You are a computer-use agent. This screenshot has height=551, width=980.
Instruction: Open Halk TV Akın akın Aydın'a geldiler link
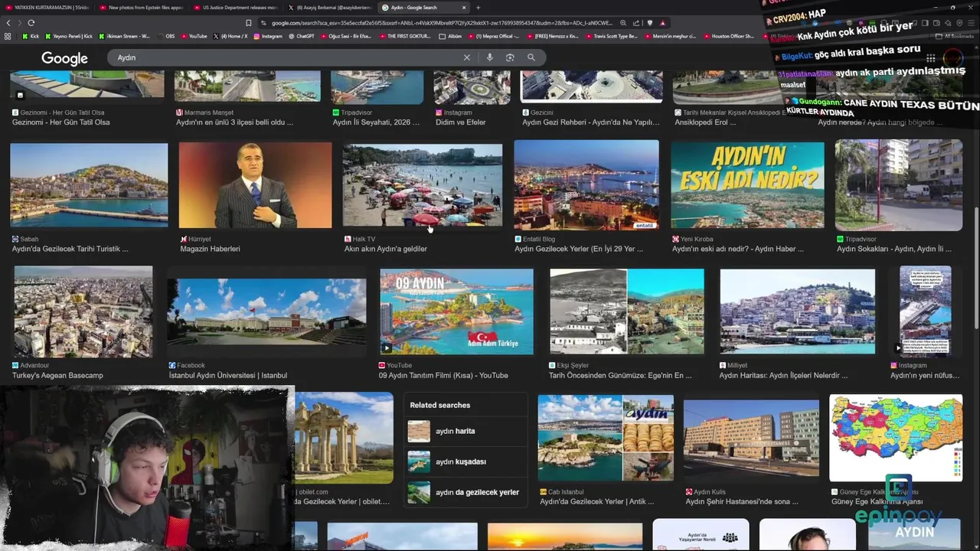click(x=386, y=249)
